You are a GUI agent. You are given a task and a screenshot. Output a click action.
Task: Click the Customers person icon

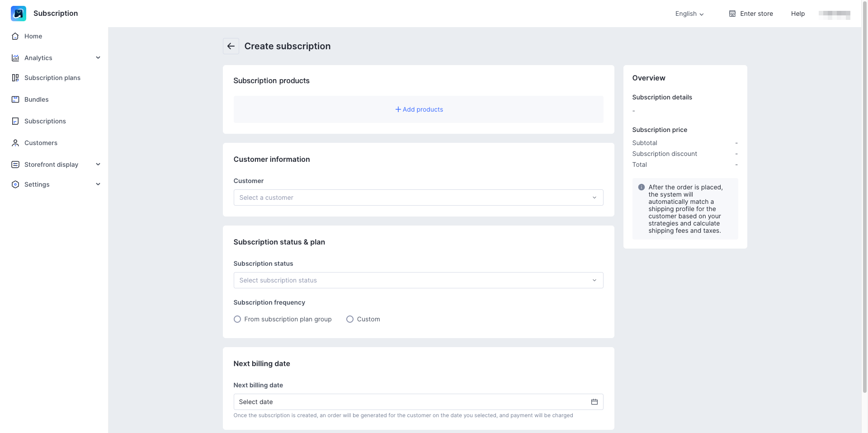pyautogui.click(x=15, y=143)
